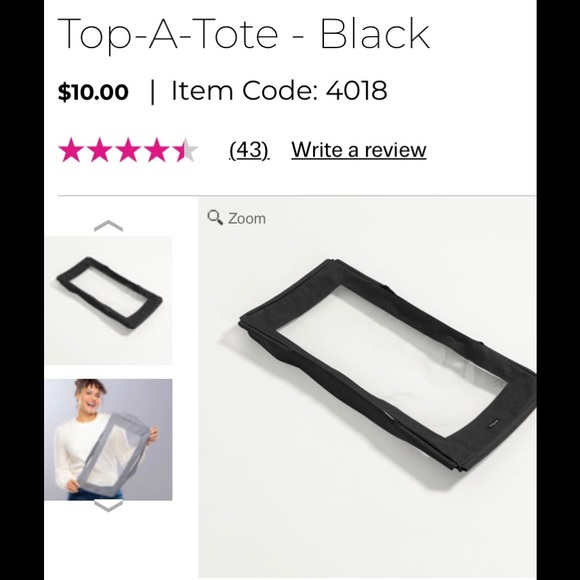Click the fourth pink rating star
Viewport: 580px width, 580px height.
[x=157, y=150]
